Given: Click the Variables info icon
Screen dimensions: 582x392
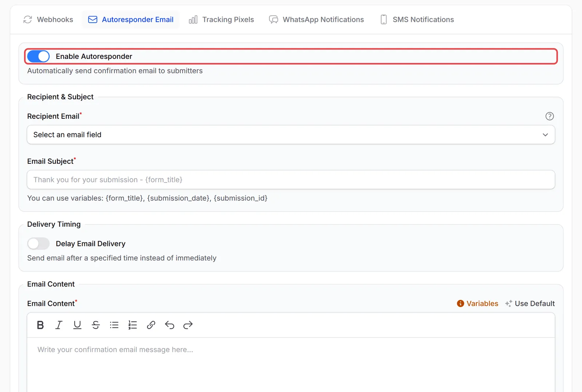Looking at the screenshot, I should tap(461, 304).
